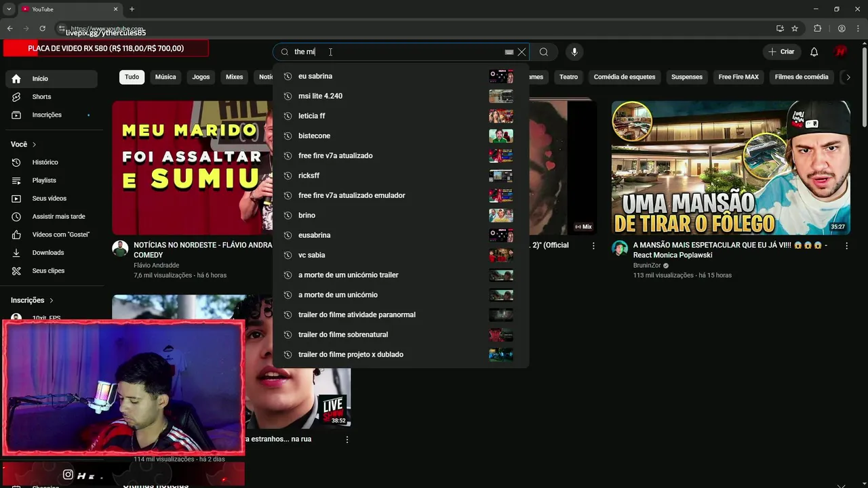Open the Chrome three-dot menu
The width and height of the screenshot is (868, 488).
tap(858, 28)
